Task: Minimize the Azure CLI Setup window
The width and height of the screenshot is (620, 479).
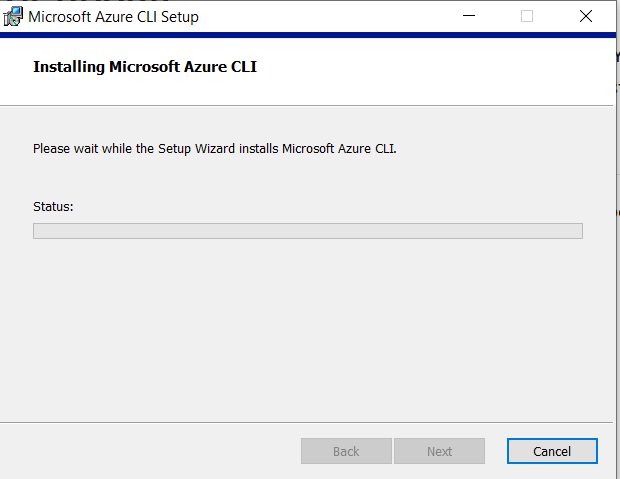Action: 469,16
